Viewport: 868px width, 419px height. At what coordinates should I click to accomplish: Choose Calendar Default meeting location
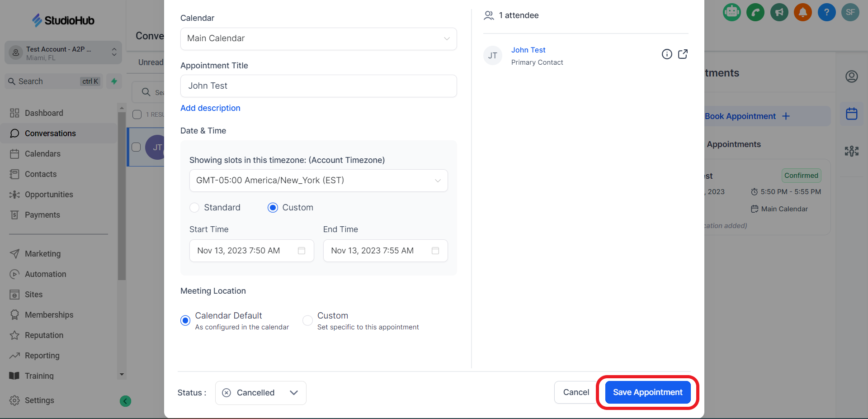[x=185, y=320]
